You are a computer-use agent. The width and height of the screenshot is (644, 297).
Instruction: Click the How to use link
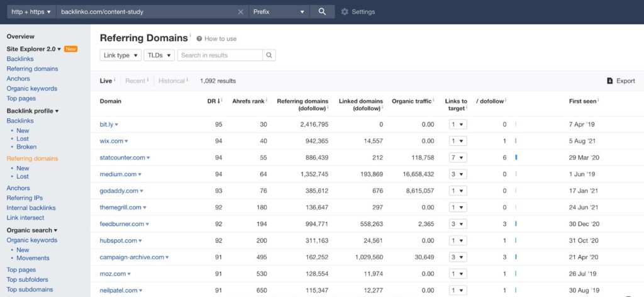[221, 38]
